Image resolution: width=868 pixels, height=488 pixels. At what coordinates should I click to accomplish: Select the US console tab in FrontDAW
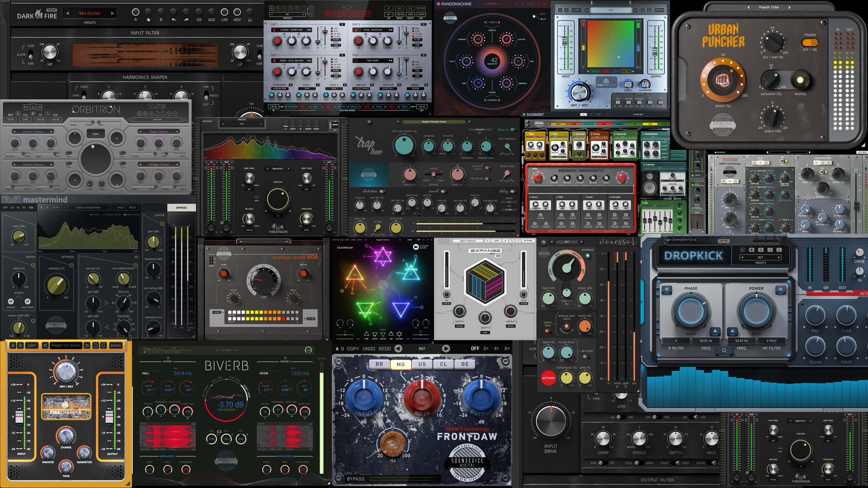point(422,364)
